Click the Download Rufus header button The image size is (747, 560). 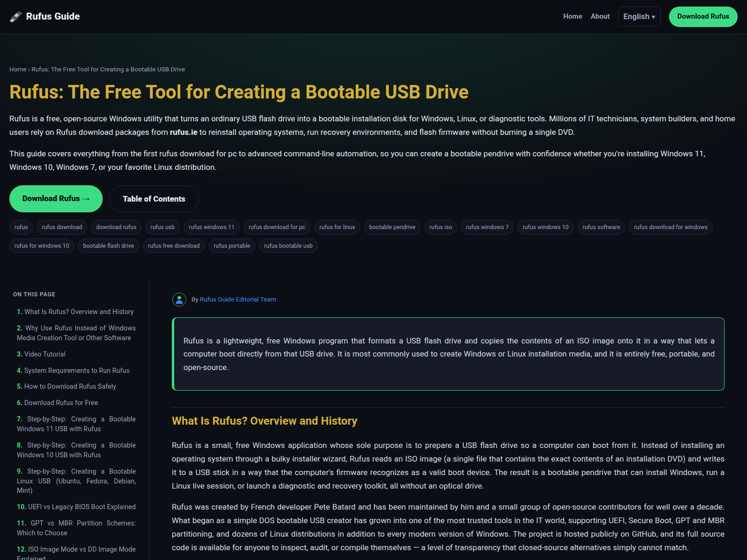click(x=703, y=17)
